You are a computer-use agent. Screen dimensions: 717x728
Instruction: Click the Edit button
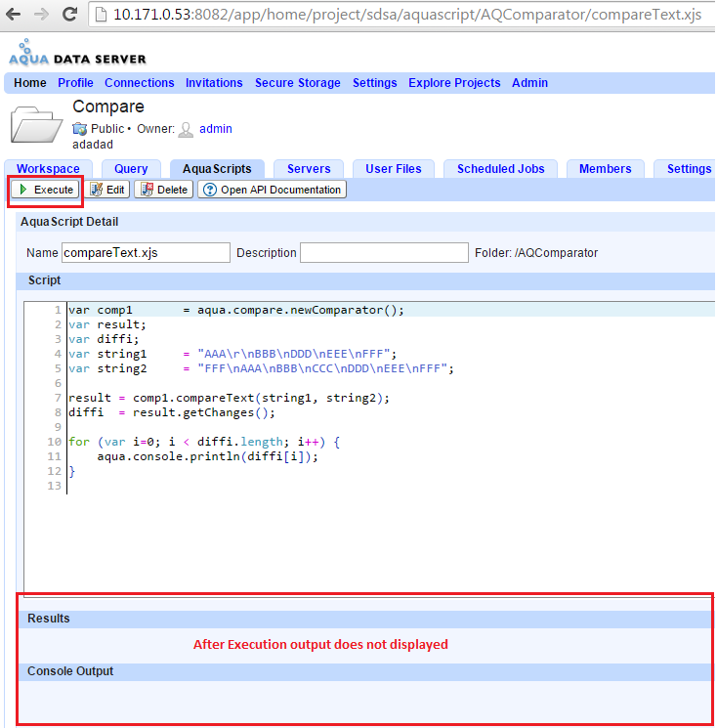pos(106,190)
